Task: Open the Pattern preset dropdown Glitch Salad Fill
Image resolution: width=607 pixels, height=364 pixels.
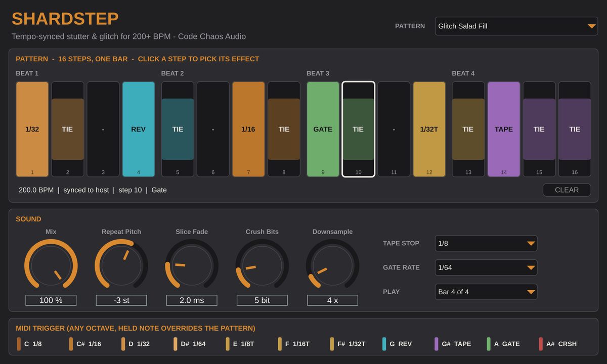Action: point(516,26)
